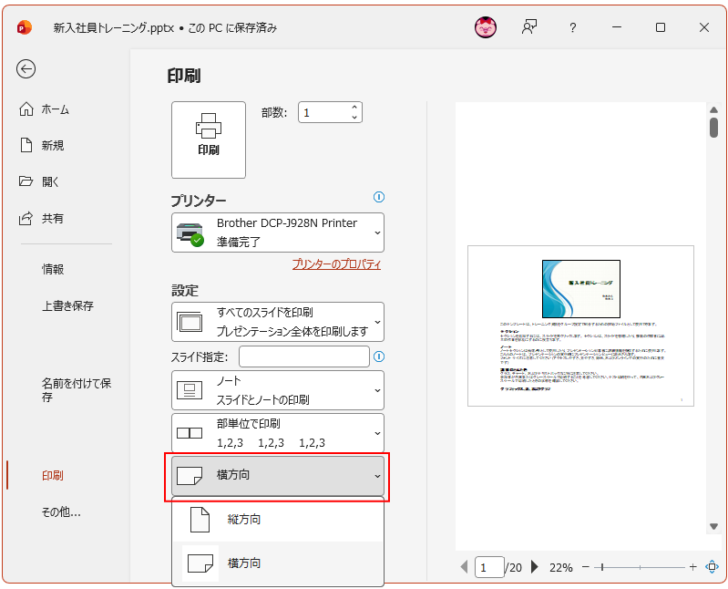
Task: Click the help question mark icon
Action: (x=572, y=28)
